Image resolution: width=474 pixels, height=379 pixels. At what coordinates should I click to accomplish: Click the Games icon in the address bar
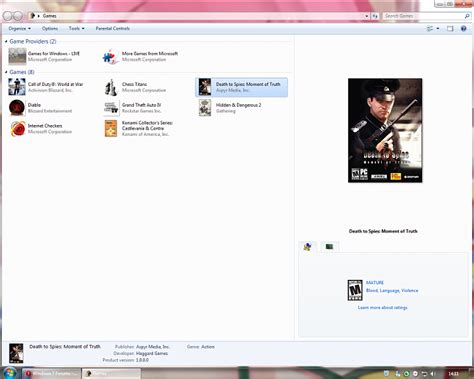(x=32, y=16)
